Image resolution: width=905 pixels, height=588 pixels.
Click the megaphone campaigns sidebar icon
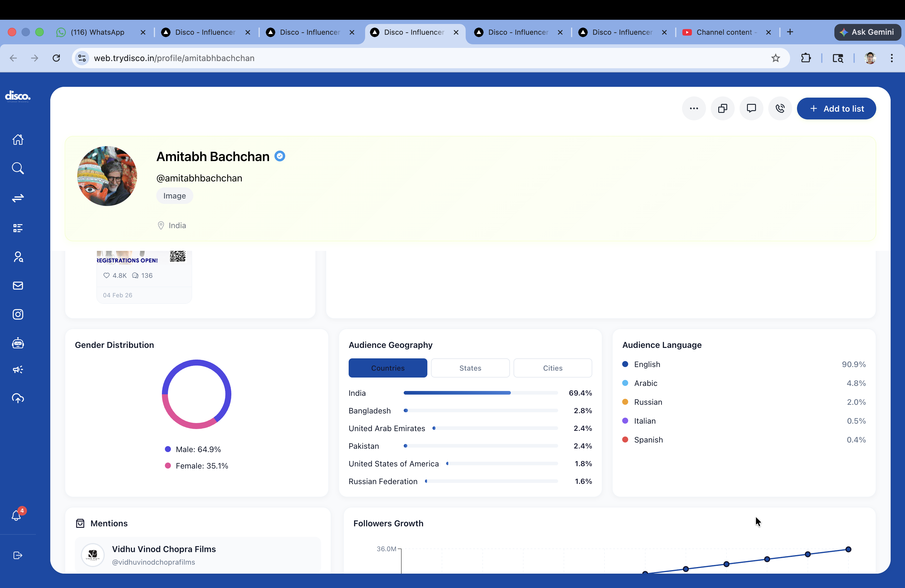[18, 370]
